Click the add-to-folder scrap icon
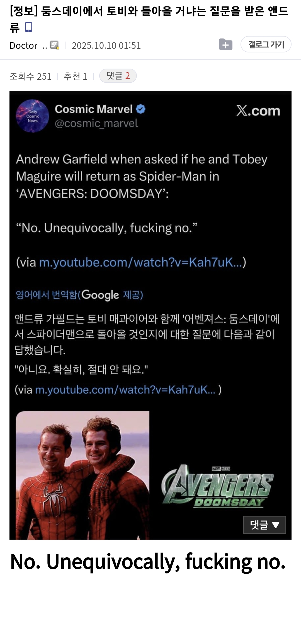 225,44
